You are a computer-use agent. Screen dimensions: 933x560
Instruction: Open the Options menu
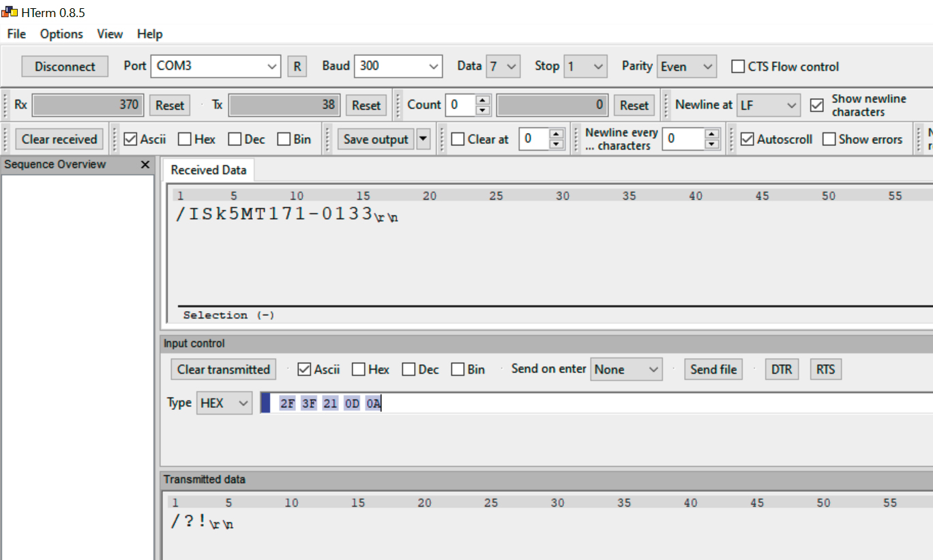coord(61,34)
